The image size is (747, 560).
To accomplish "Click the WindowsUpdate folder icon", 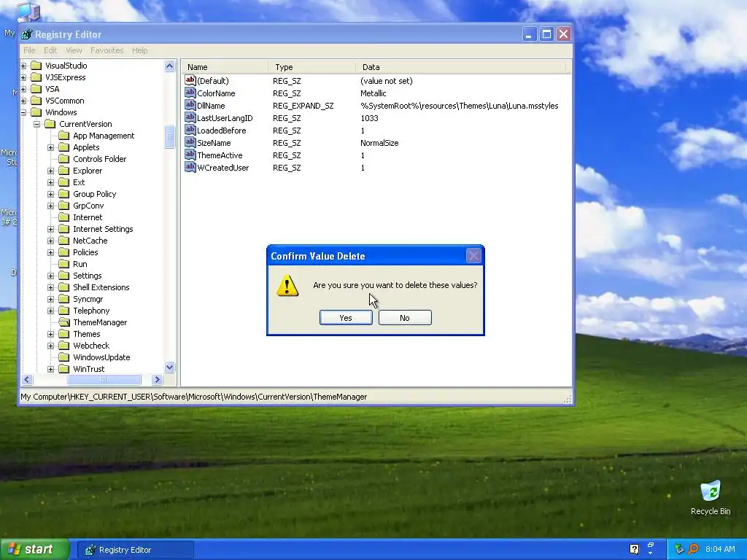I will point(64,357).
